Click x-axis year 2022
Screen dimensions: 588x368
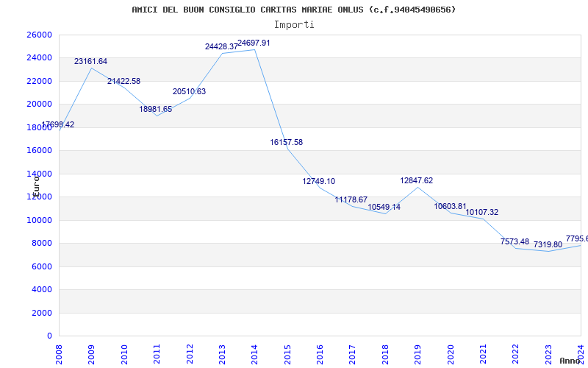click(516, 354)
